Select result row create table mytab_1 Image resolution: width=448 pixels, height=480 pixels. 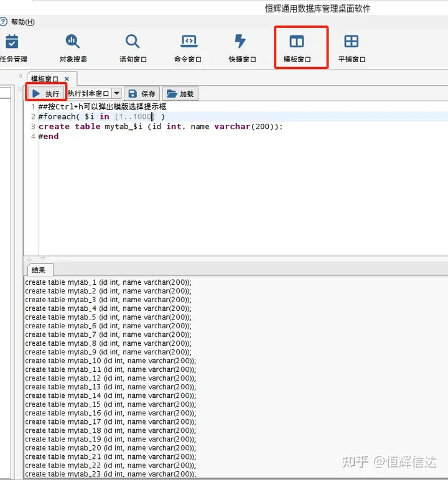click(108, 282)
